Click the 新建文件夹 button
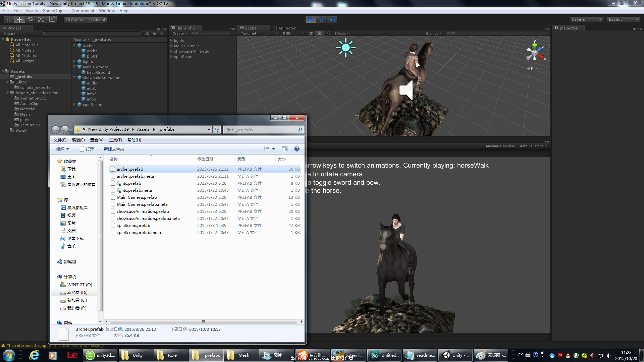Screen dimensions: 644x362 (114, 149)
